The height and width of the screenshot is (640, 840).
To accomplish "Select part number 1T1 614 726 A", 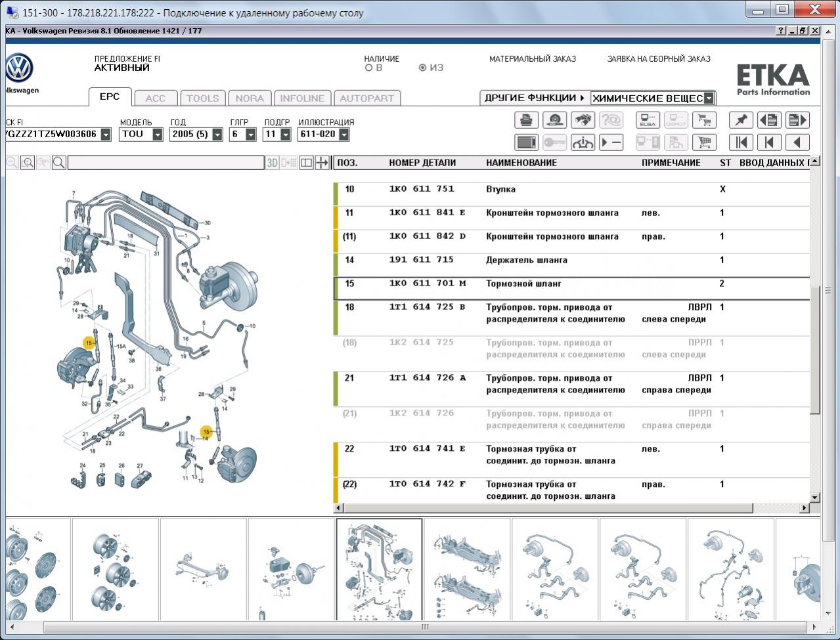I will pos(428,378).
